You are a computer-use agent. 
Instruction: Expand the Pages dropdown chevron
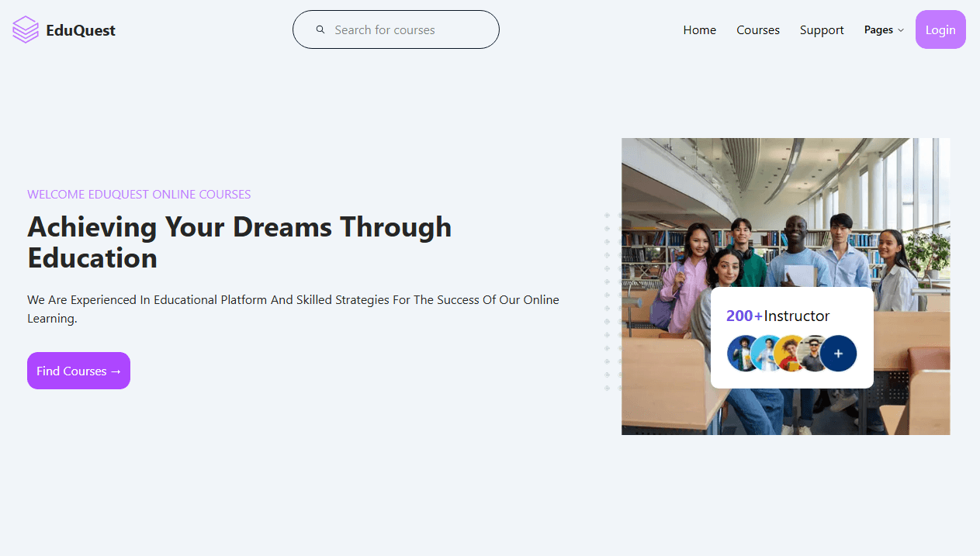pos(901,30)
